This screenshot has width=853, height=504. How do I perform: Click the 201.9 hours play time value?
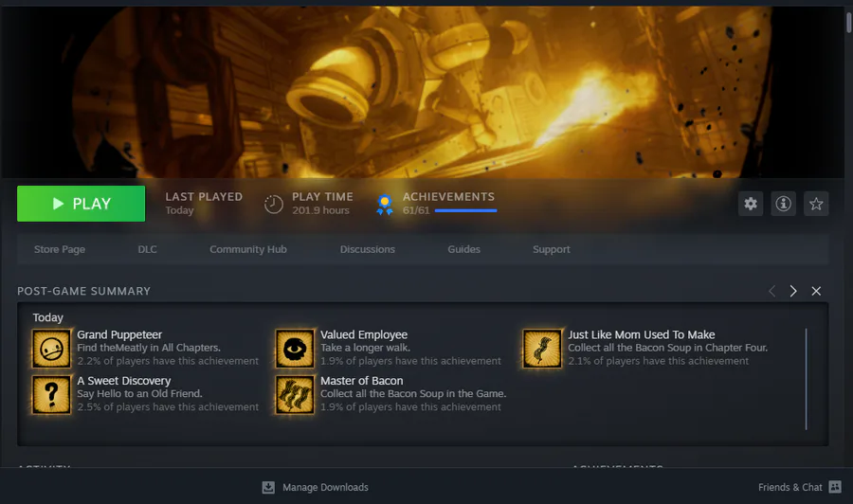pyautogui.click(x=320, y=210)
